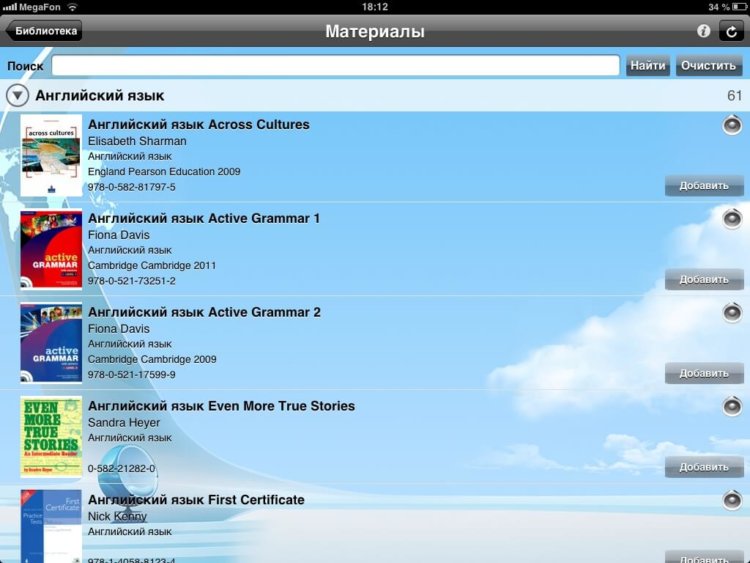The image size is (750, 563).
Task: Go back to Библиотека
Action: coord(44,31)
